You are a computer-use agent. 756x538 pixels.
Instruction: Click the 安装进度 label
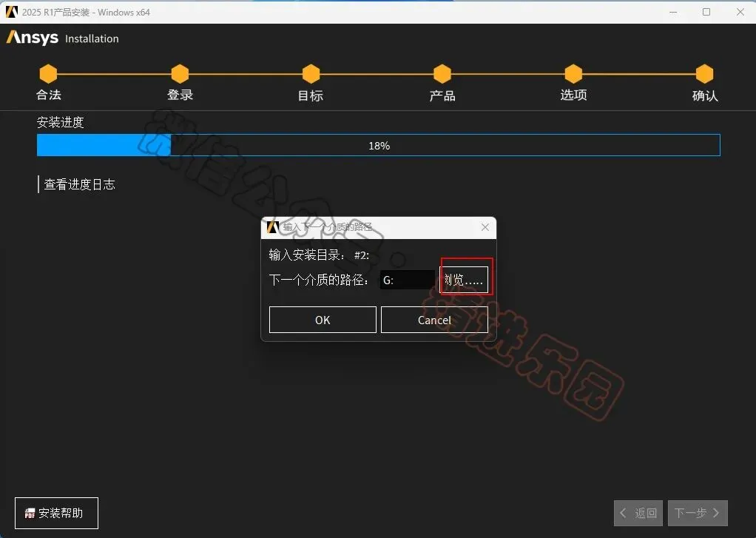(60, 122)
